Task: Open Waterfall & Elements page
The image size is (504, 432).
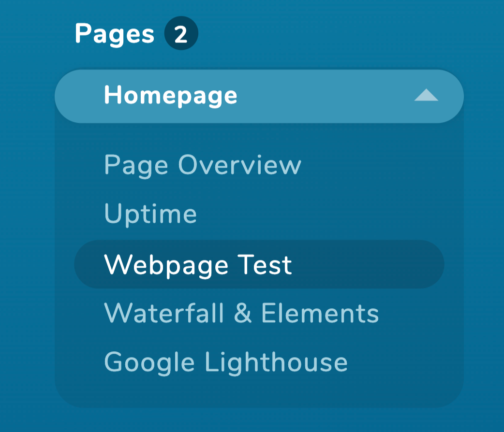Action: [x=242, y=313]
